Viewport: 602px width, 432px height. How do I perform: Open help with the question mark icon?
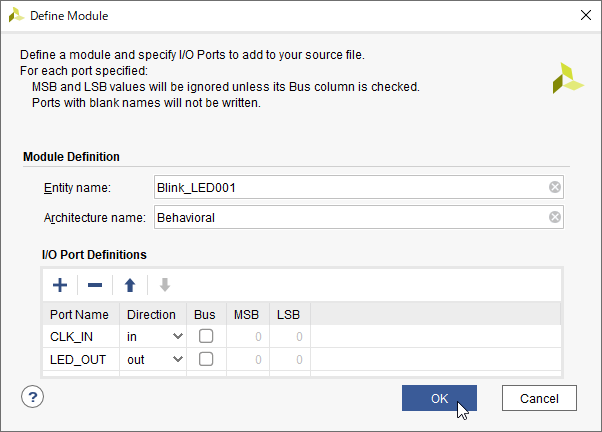point(33,397)
